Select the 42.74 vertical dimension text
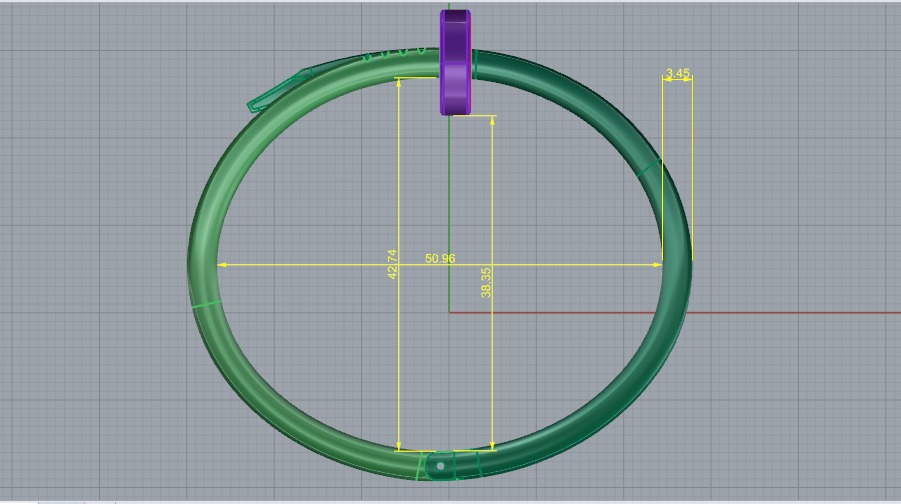 click(392, 264)
